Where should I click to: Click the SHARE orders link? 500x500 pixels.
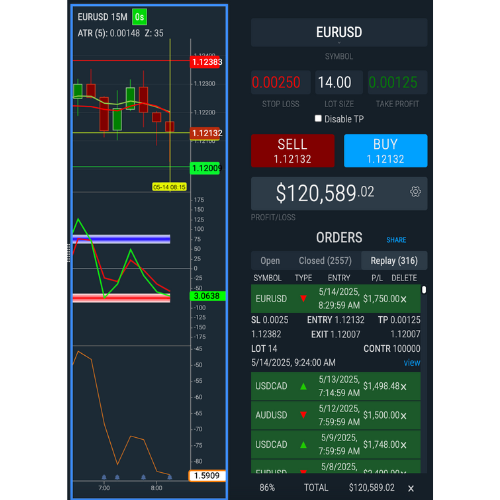pyautogui.click(x=396, y=240)
